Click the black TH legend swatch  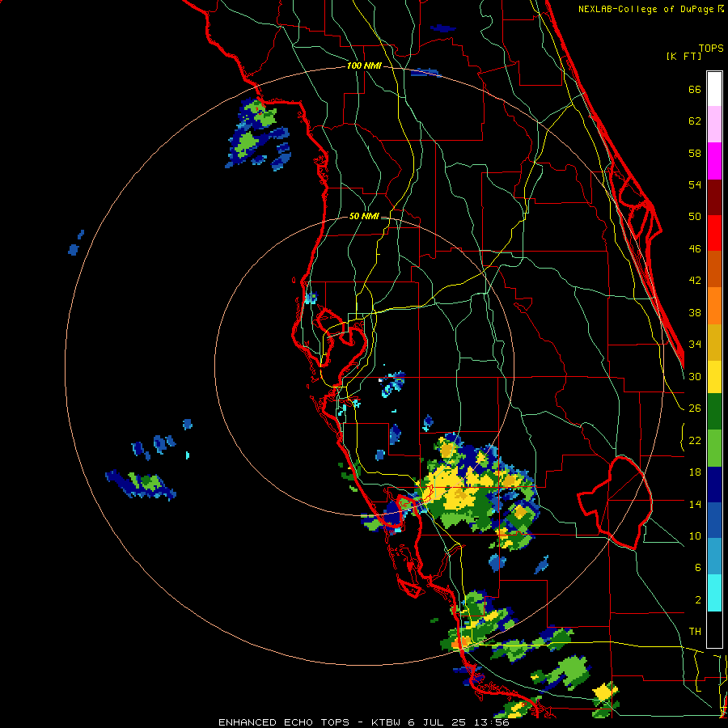pos(714,629)
